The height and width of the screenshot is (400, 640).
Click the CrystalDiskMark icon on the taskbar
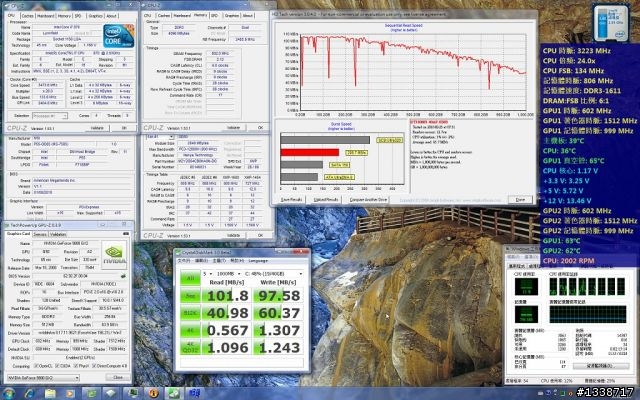click(174, 393)
